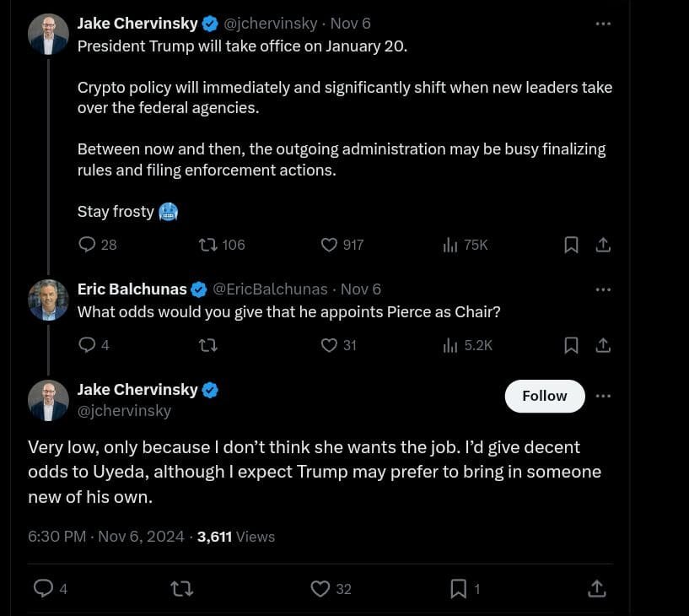Share Jake's first tweet about crypto policy

point(603,245)
